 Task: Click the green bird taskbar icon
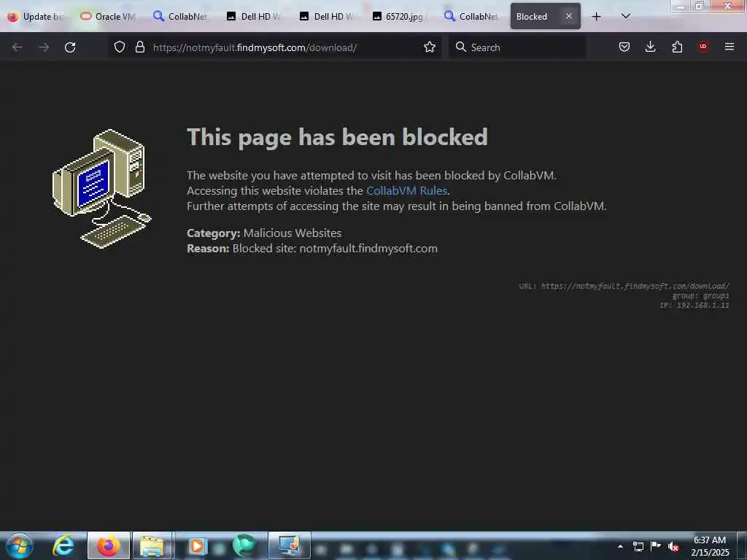click(x=244, y=545)
